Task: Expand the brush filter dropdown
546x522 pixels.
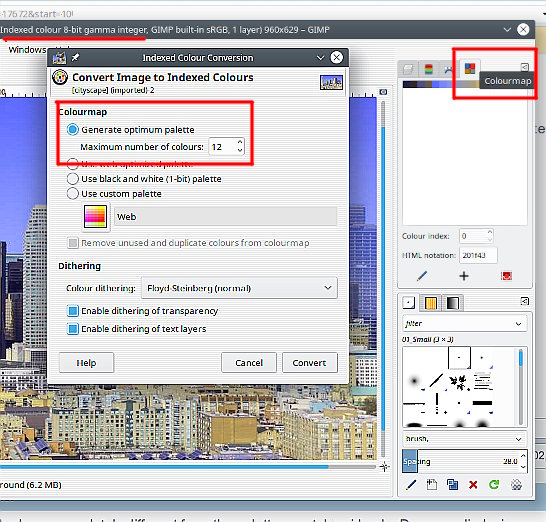Action: [464, 324]
